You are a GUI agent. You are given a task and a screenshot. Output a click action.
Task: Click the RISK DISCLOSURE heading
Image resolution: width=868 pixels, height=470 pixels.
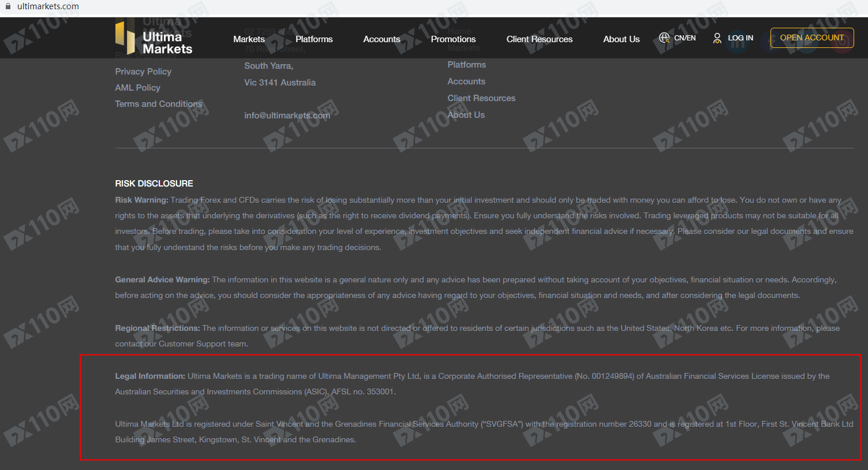[x=154, y=184]
